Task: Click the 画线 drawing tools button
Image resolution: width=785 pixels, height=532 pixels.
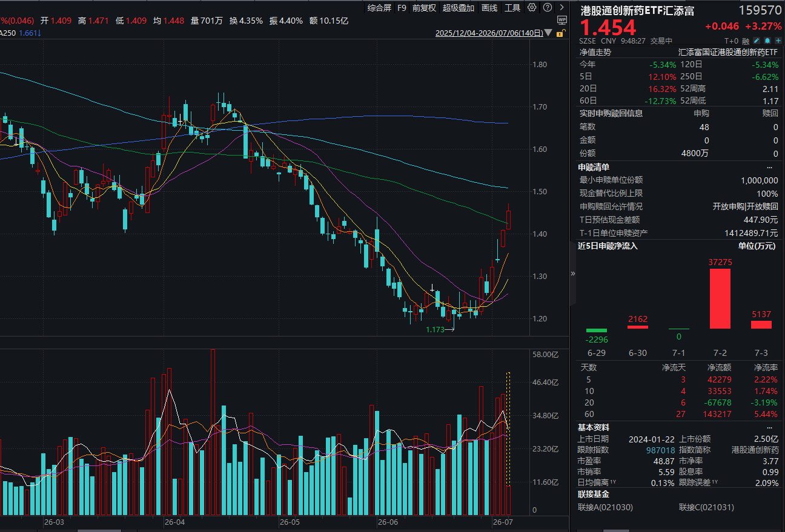Action: [489, 8]
